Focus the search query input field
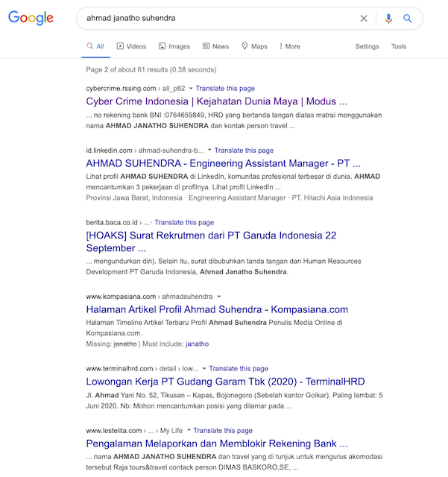The image size is (448, 477). [x=216, y=19]
